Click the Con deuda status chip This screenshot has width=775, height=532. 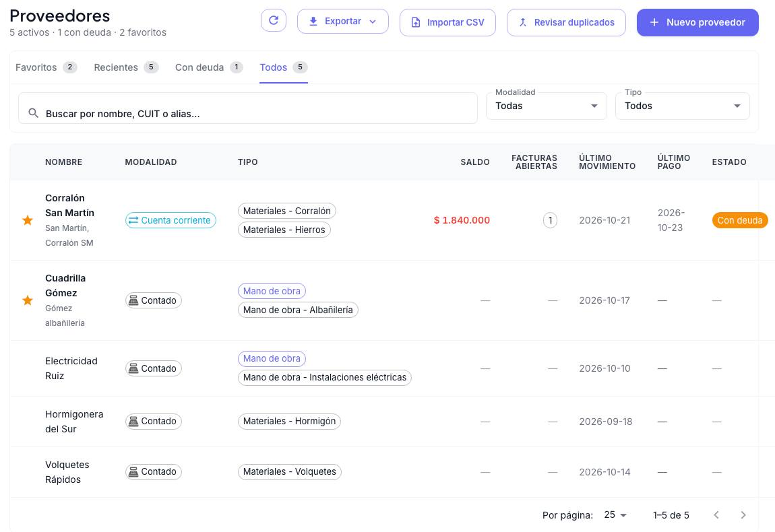click(x=740, y=220)
